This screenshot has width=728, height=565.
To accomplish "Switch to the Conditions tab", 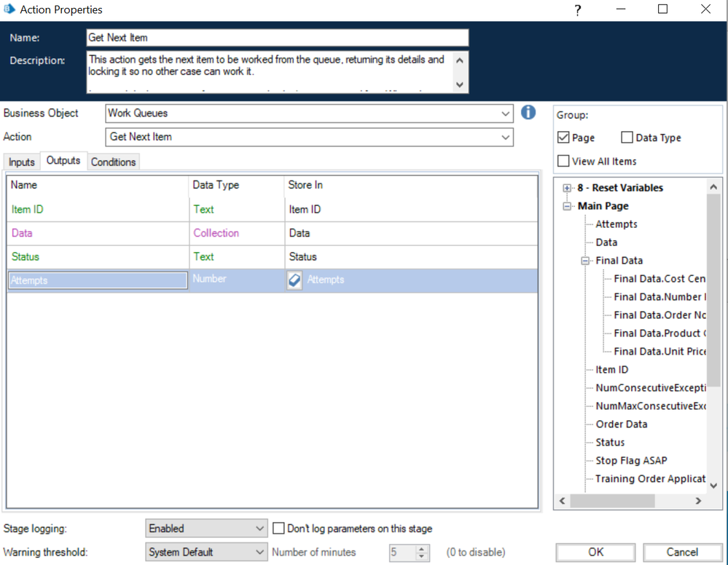I will [113, 162].
